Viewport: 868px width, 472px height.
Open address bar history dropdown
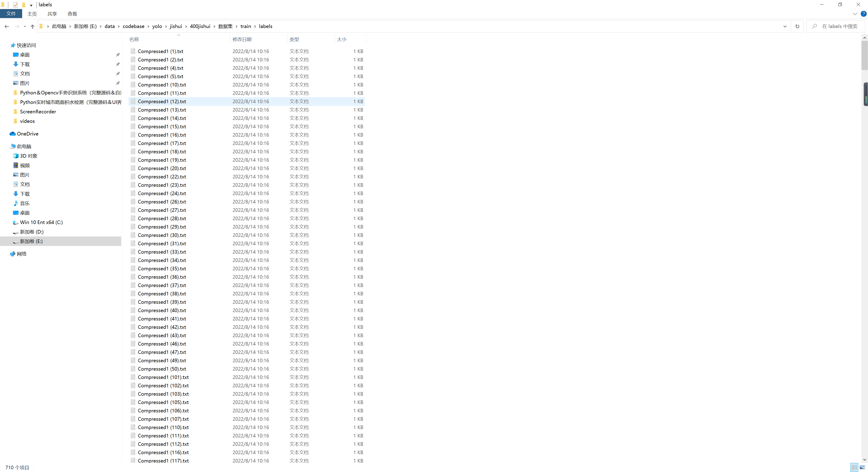coord(785,26)
